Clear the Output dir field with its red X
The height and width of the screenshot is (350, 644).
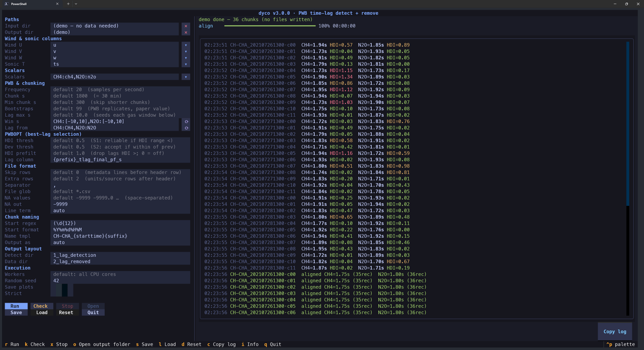(x=186, y=32)
